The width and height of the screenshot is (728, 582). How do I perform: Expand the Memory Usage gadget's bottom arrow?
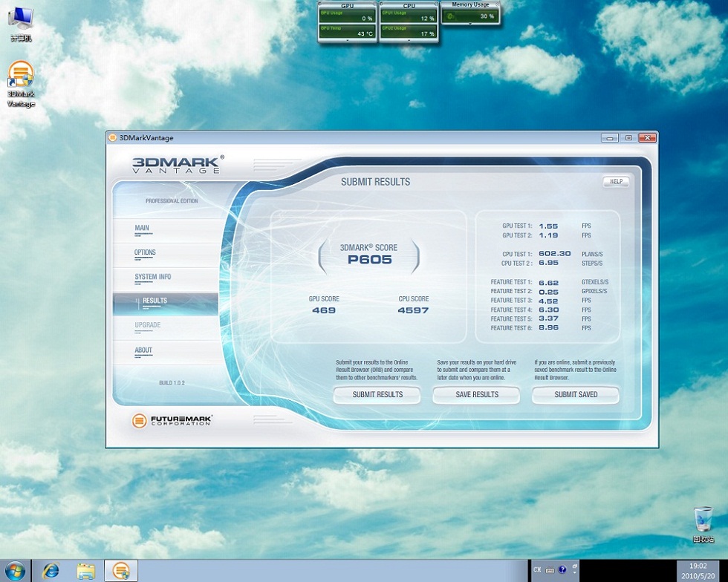470,24
